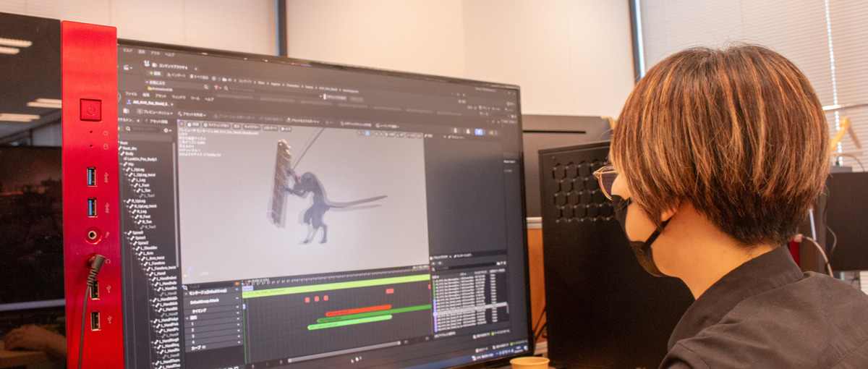
Task: Open the アセットを作成 dropdown
Action: pyautogui.click(x=192, y=114)
